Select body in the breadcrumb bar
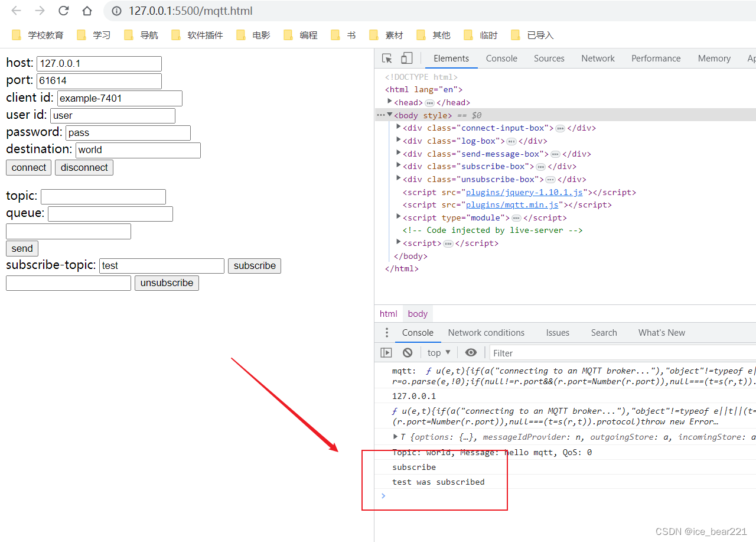Viewport: 756px width, 542px height. pyautogui.click(x=418, y=313)
